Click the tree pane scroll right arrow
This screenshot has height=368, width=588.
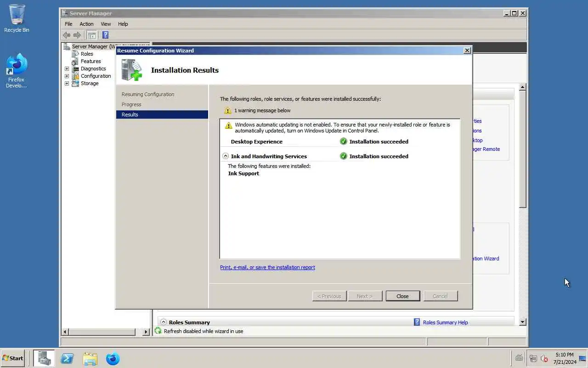(x=146, y=332)
